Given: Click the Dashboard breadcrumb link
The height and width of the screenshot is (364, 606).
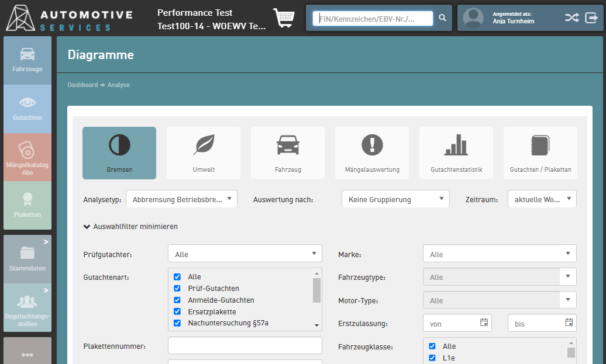Looking at the screenshot, I should click(x=82, y=85).
